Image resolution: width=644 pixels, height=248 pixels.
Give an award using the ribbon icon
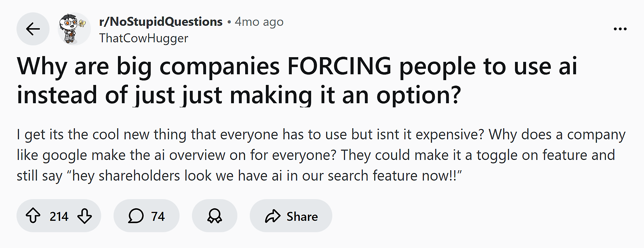coord(215,216)
